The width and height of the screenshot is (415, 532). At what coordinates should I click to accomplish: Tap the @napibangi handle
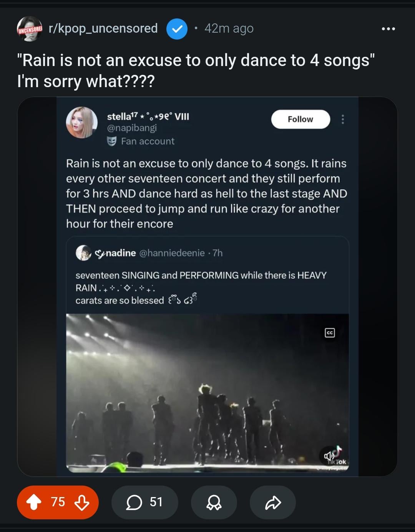(132, 128)
